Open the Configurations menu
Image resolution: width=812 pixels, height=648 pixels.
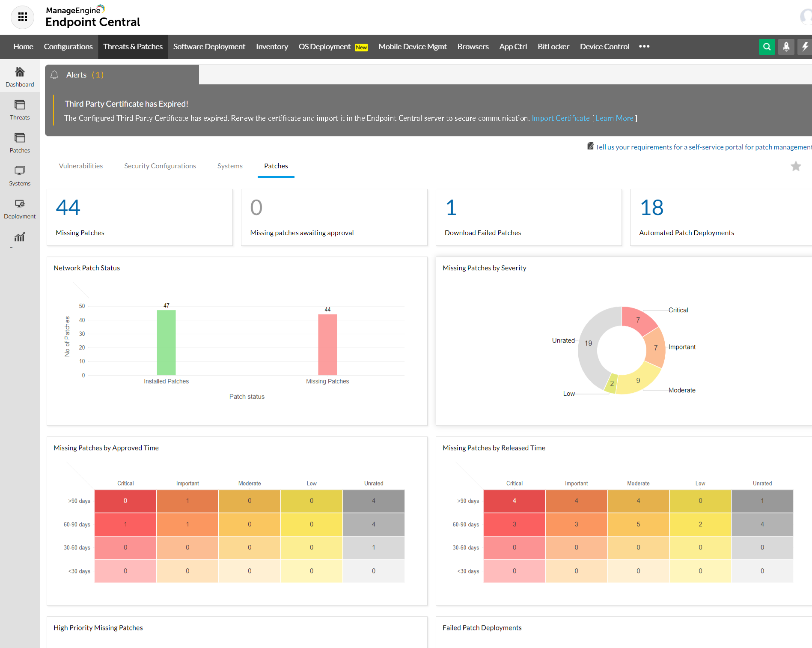[x=68, y=47]
